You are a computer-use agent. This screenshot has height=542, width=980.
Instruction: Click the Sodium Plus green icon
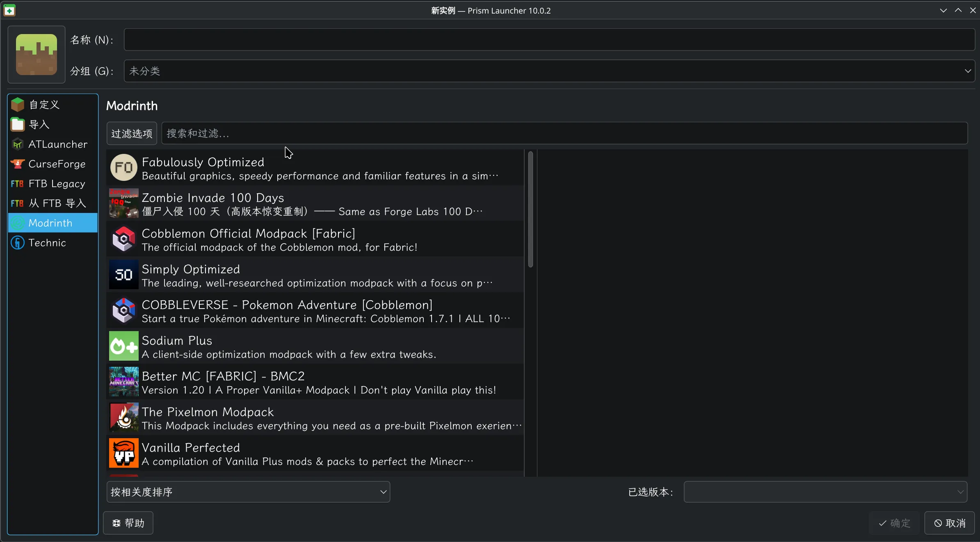pos(123,346)
